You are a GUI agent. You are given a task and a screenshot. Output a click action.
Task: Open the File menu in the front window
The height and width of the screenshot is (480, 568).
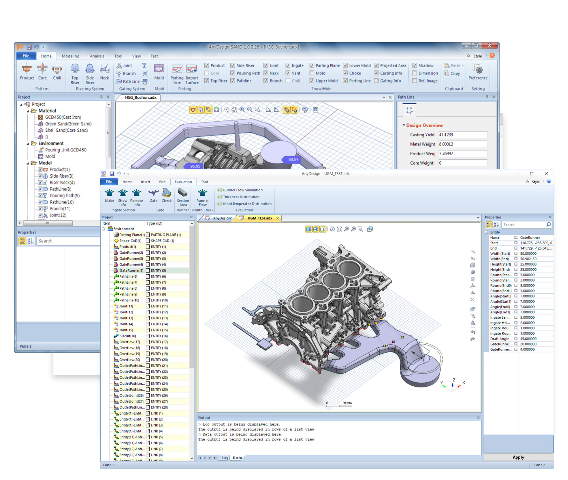(109, 181)
